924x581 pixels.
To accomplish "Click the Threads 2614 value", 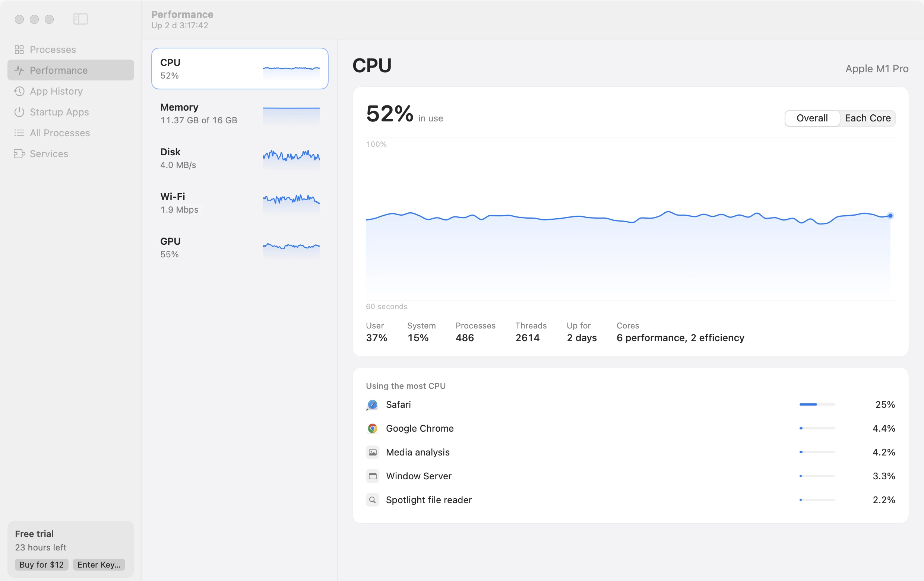I will click(x=527, y=338).
